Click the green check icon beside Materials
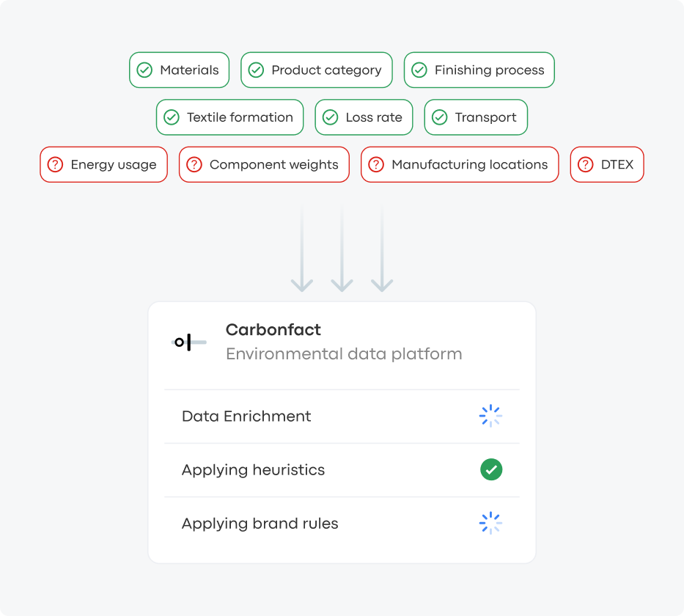 pyautogui.click(x=144, y=70)
